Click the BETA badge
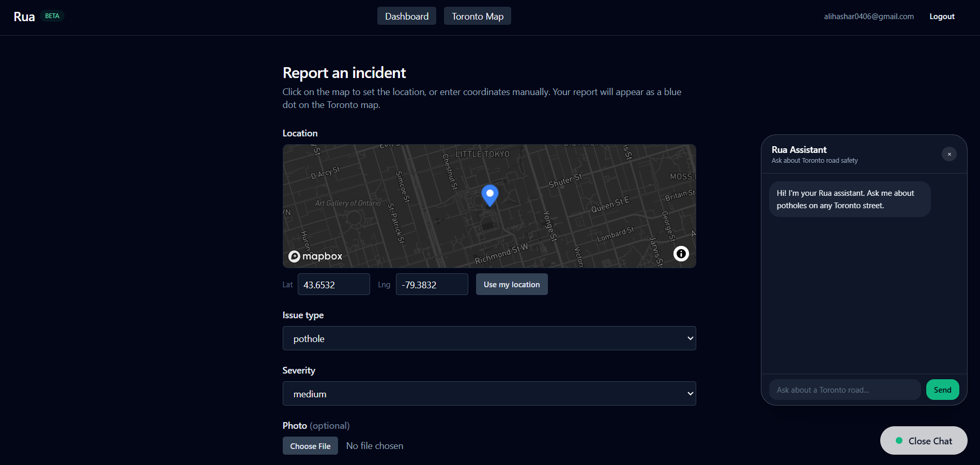980x465 pixels. [52, 16]
